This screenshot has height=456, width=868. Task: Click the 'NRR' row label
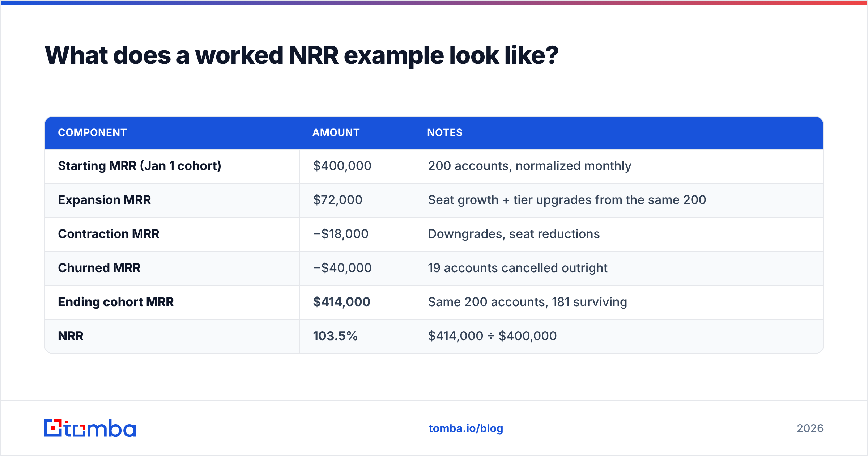pos(71,336)
